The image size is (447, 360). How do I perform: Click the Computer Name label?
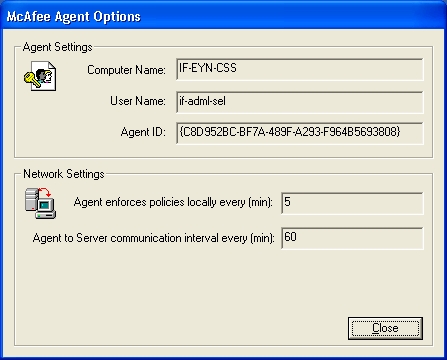point(126,70)
